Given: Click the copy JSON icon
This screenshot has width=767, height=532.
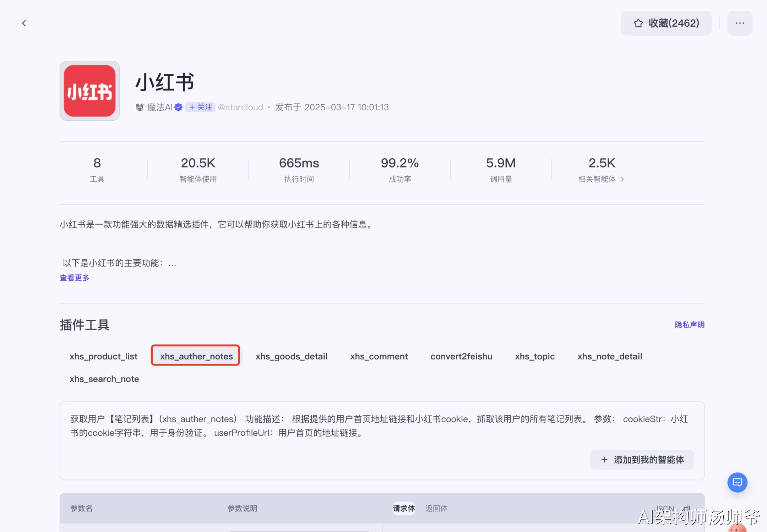Looking at the screenshot, I should click(x=687, y=508).
